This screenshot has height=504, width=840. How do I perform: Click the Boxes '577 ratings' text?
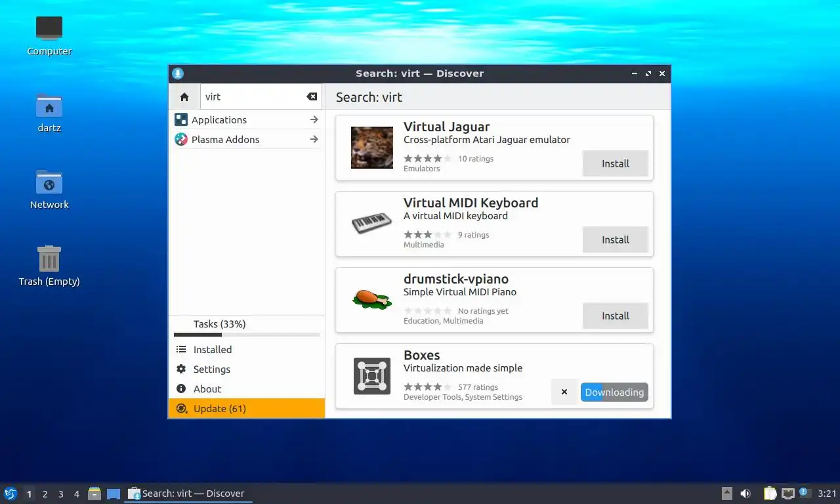coord(478,387)
